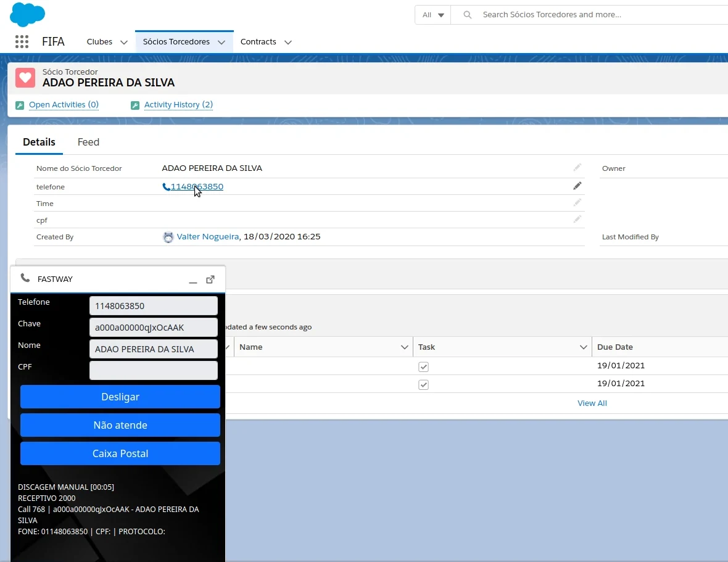Click the Nome do Sócio Torcedor value
This screenshot has height=562, width=728.
[x=212, y=168]
